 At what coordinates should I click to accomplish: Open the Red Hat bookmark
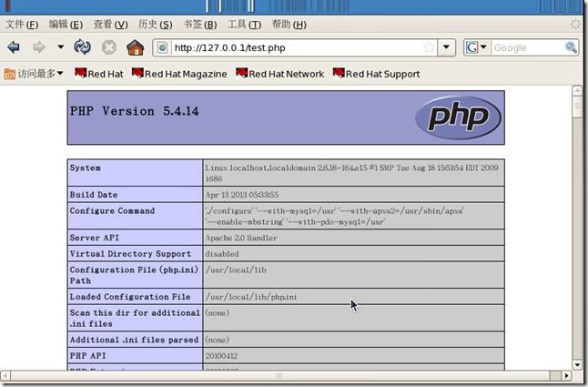pos(99,74)
